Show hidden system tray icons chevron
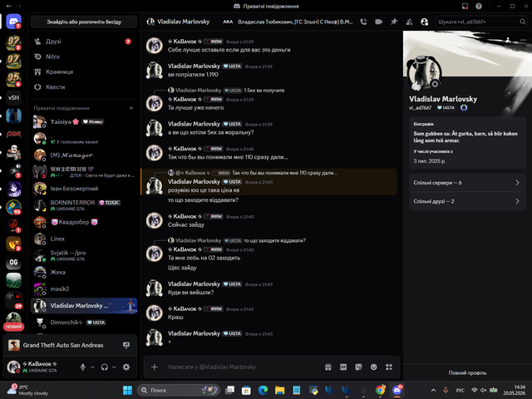532x399 pixels. point(433,390)
